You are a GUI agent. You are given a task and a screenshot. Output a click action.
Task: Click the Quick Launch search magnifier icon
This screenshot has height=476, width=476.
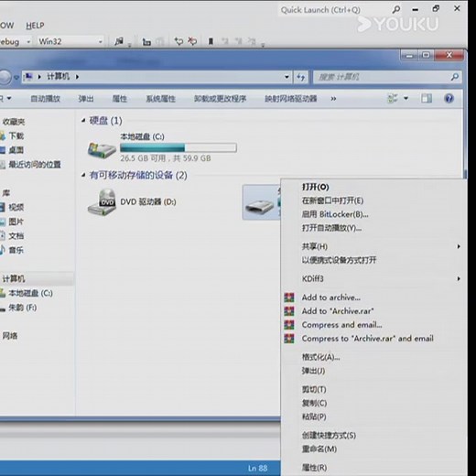[x=395, y=10]
